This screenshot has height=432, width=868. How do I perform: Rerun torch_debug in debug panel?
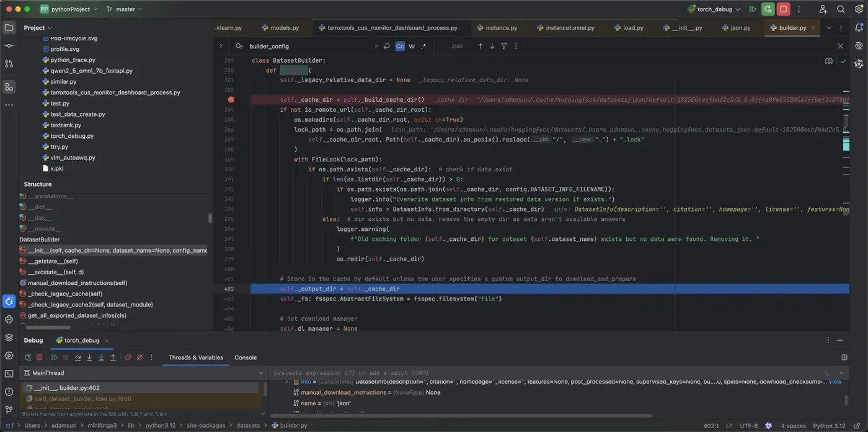(x=27, y=358)
